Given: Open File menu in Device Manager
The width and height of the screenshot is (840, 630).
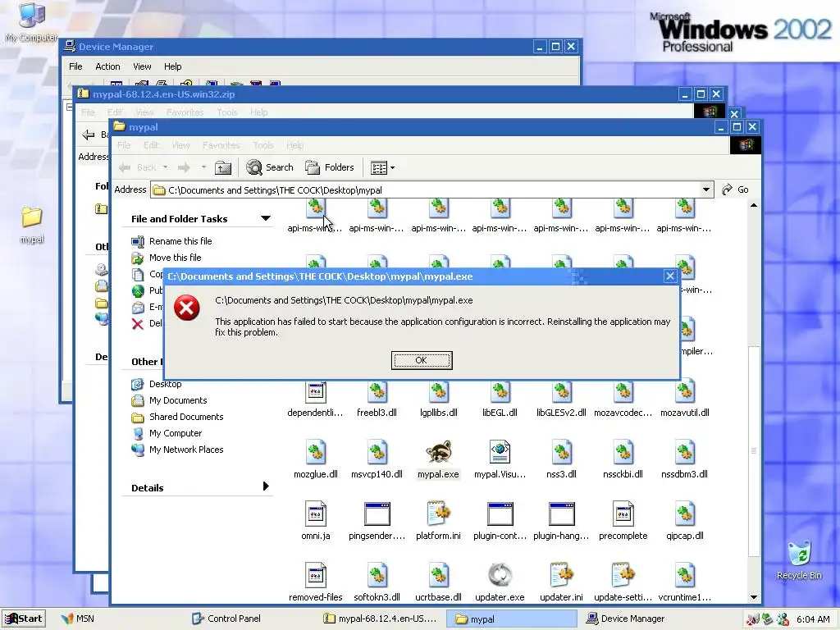Looking at the screenshot, I should (75, 66).
